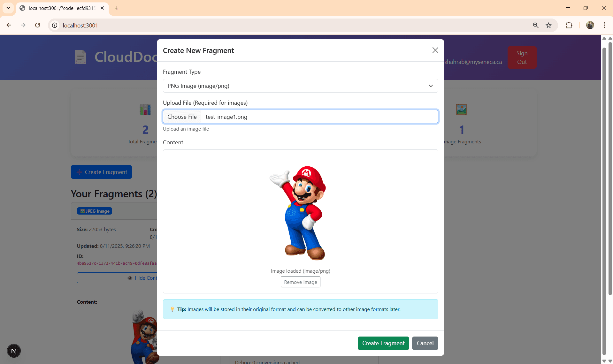Remove the loaded Mario image
Screen dimensions: 613x364
(300, 282)
